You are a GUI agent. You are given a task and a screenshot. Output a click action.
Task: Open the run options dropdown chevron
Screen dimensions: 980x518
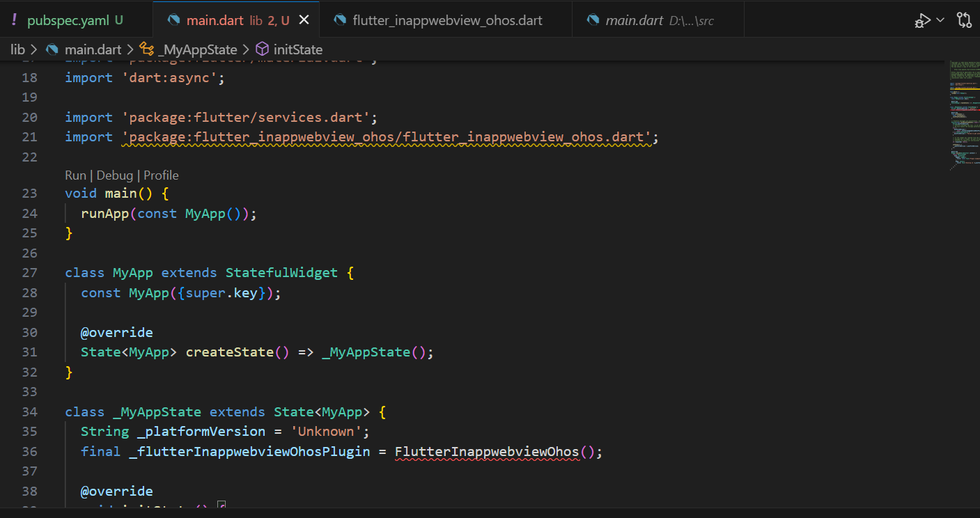pos(940,19)
